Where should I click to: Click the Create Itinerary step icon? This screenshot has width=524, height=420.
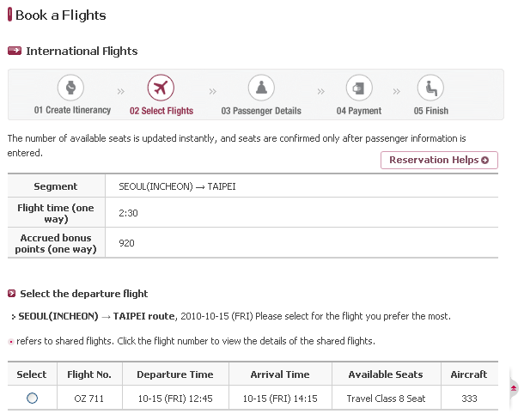71,88
